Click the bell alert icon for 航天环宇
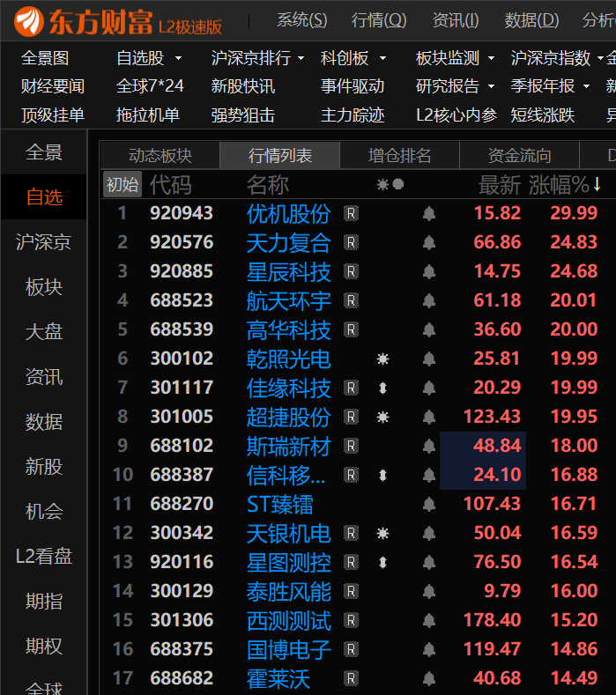The image size is (616, 695). pyautogui.click(x=429, y=300)
